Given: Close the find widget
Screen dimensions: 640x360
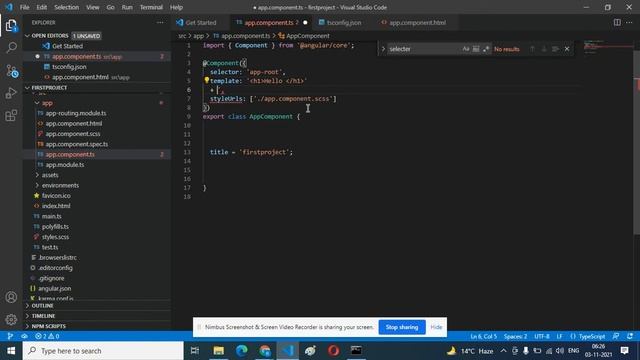Looking at the screenshot, I should coord(567,49).
